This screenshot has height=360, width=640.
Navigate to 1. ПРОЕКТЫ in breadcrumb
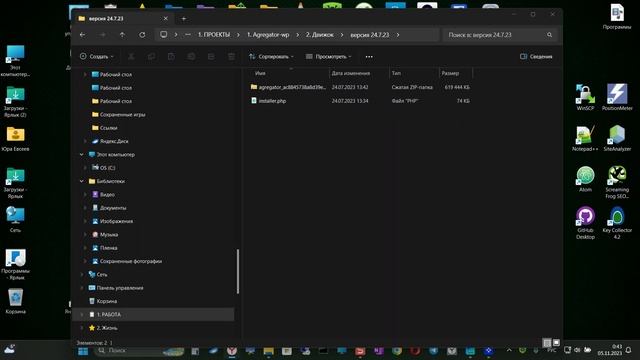click(x=214, y=35)
